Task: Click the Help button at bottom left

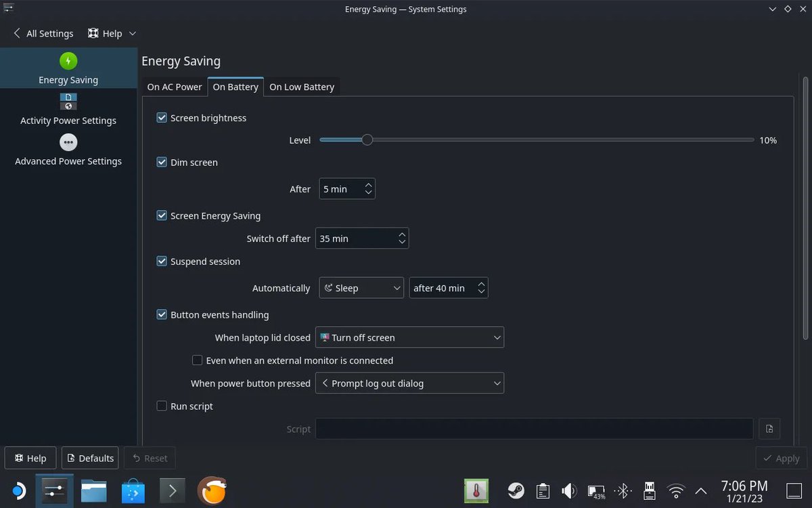Action: pyautogui.click(x=30, y=458)
